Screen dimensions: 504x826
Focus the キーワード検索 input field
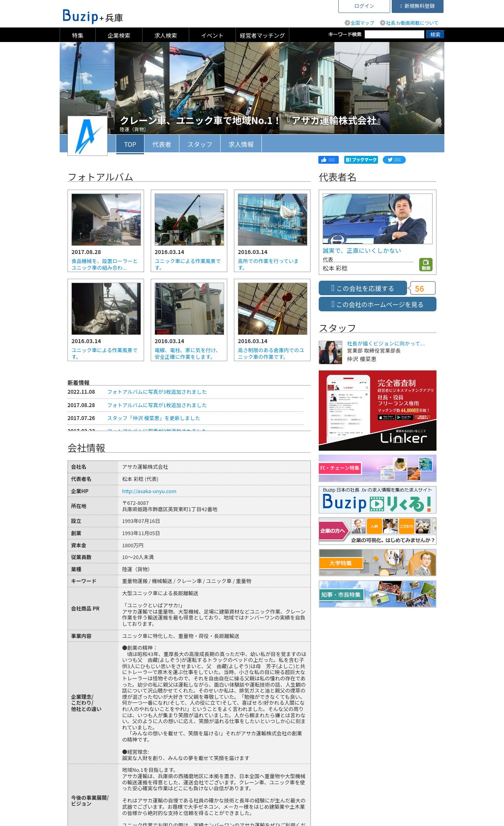[x=394, y=35]
